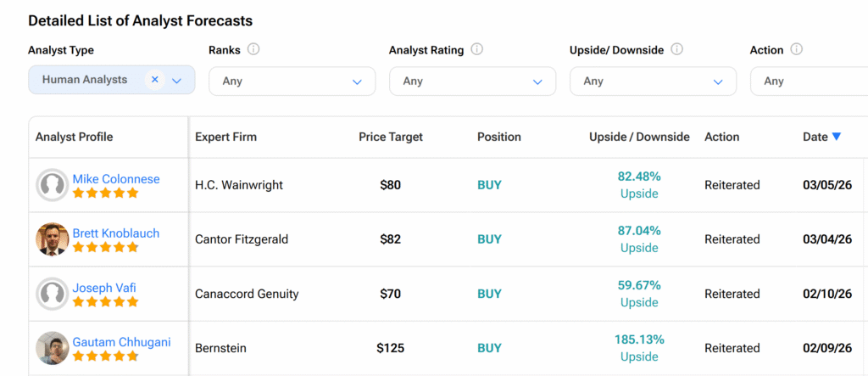The width and height of the screenshot is (868, 376).
Task: Open Gautam Chhugani's profile photo
Action: [53, 348]
